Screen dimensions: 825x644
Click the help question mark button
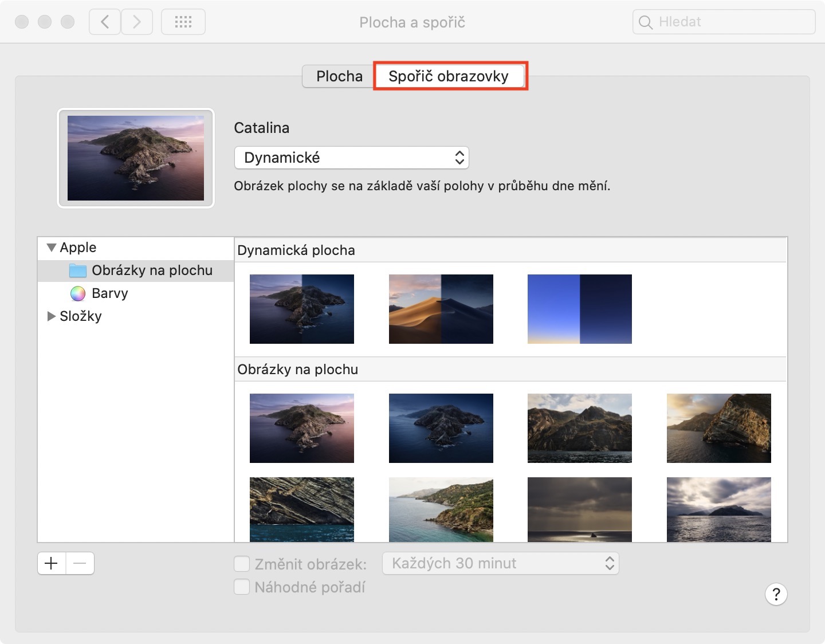[x=776, y=594]
